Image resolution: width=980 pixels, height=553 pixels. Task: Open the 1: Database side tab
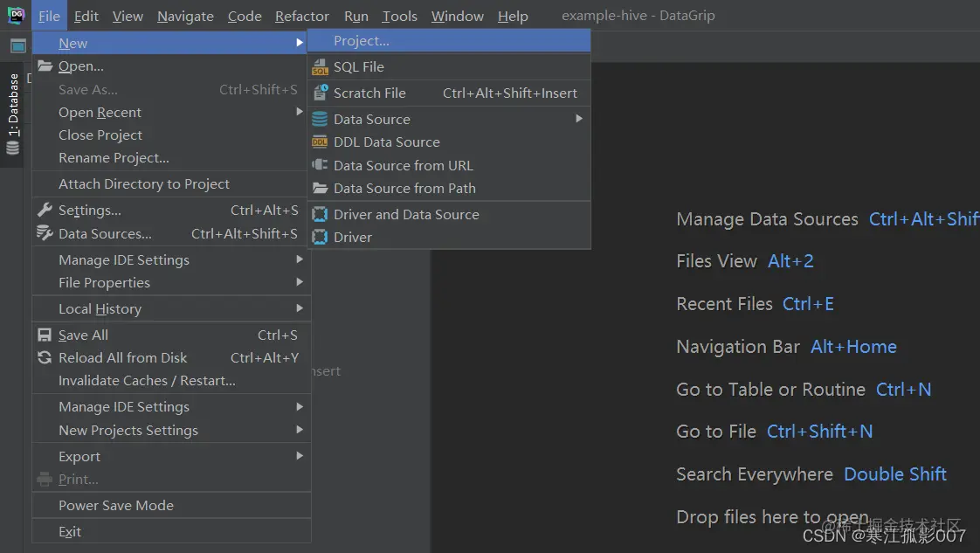coord(12,114)
